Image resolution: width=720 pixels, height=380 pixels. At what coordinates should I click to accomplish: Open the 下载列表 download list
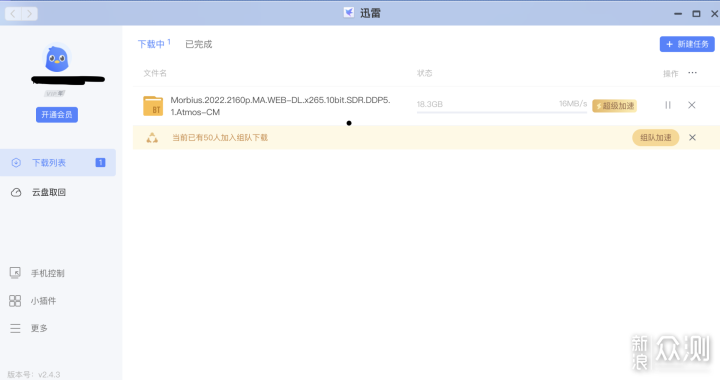tap(58, 162)
